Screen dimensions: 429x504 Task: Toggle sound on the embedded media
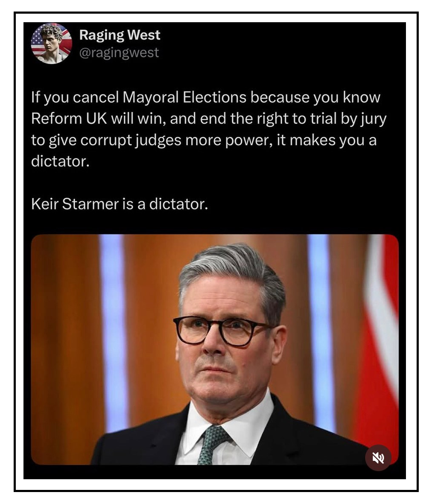tap(378, 457)
